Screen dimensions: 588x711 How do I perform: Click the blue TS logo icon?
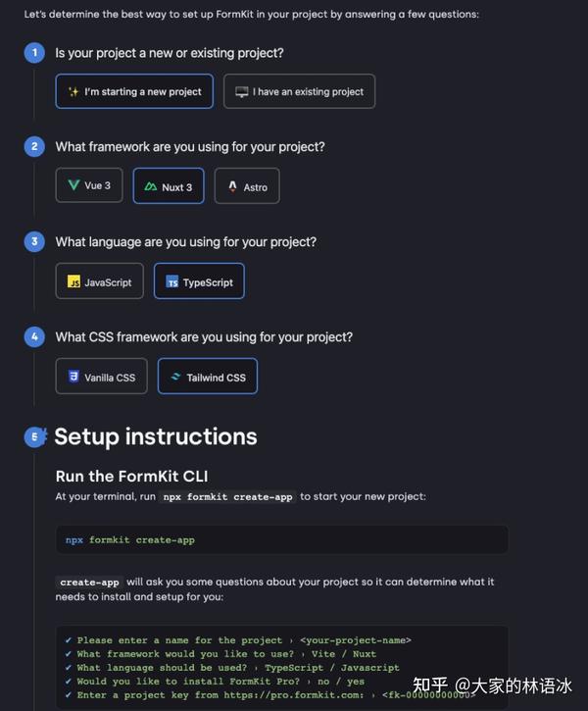tap(172, 281)
